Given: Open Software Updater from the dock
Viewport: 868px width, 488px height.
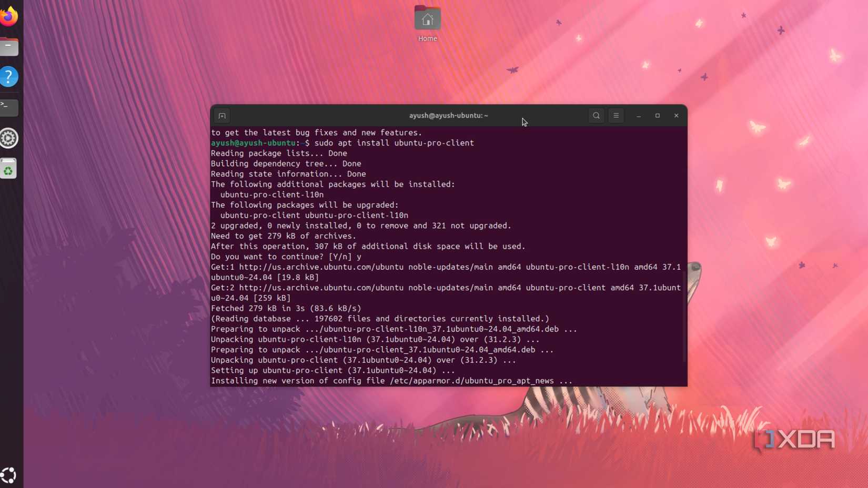Looking at the screenshot, I should 9,168.
